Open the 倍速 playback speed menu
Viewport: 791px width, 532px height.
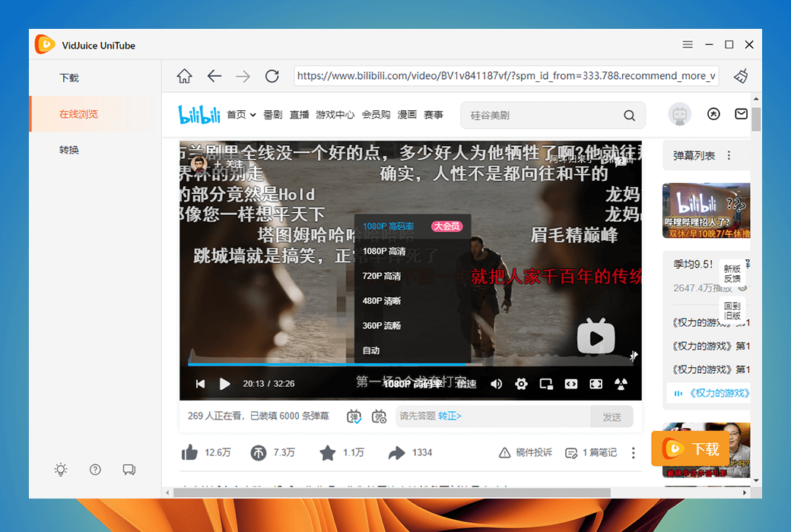(467, 384)
